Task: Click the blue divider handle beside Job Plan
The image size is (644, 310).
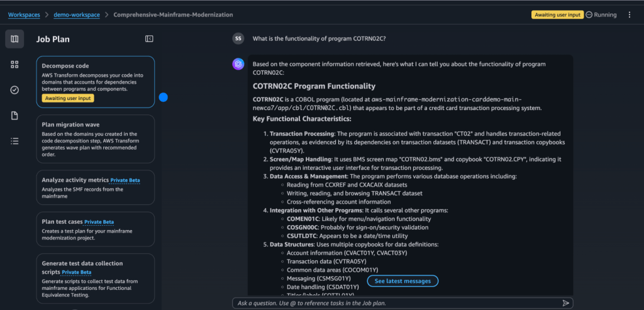Action: (163, 97)
